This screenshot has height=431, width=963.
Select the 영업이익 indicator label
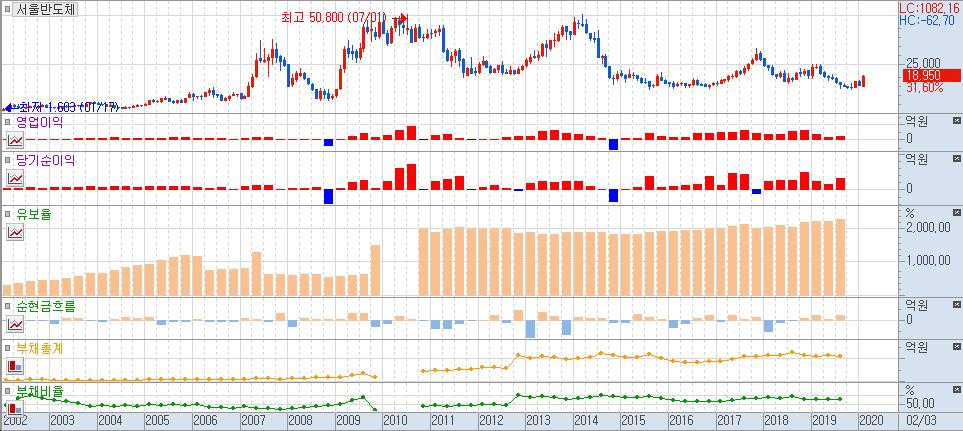pyautogui.click(x=39, y=122)
